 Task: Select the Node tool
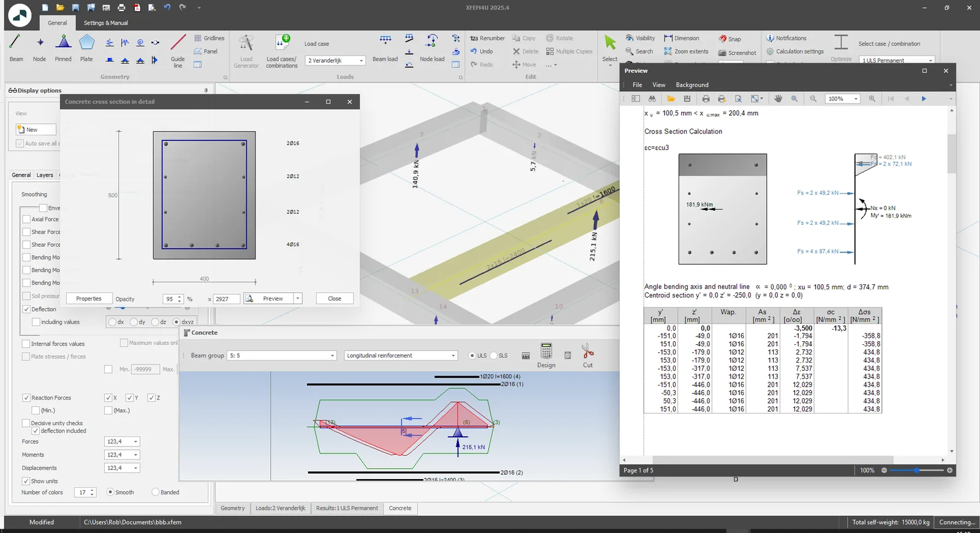(39, 48)
